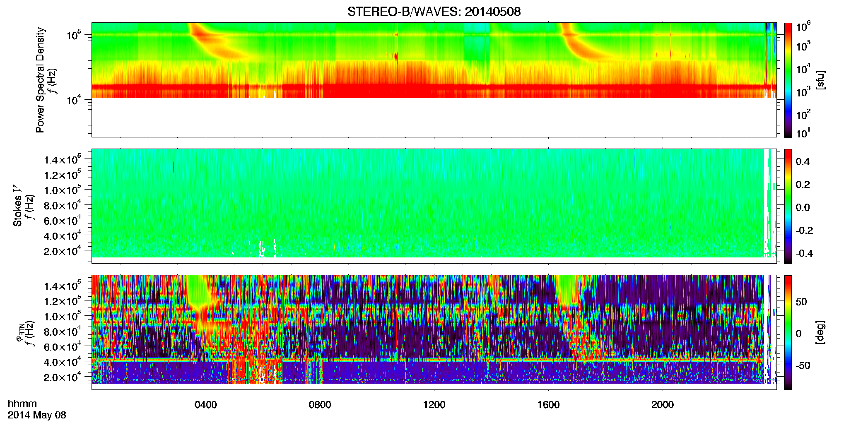Click the Power Spectral Density axis label
Viewport: 868px width, 447px height.
pos(40,80)
